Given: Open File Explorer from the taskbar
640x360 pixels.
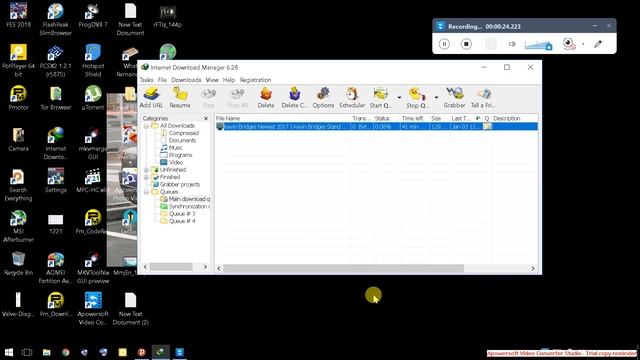Looking at the screenshot, I should point(47,352).
